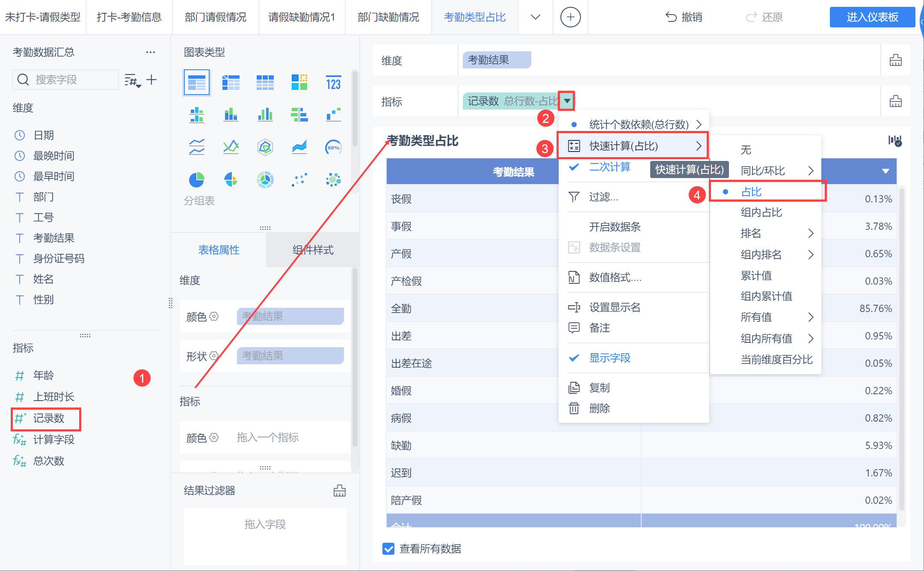Switch to the 组件样式 tab
This screenshot has height=571, width=924.
pos(313,250)
